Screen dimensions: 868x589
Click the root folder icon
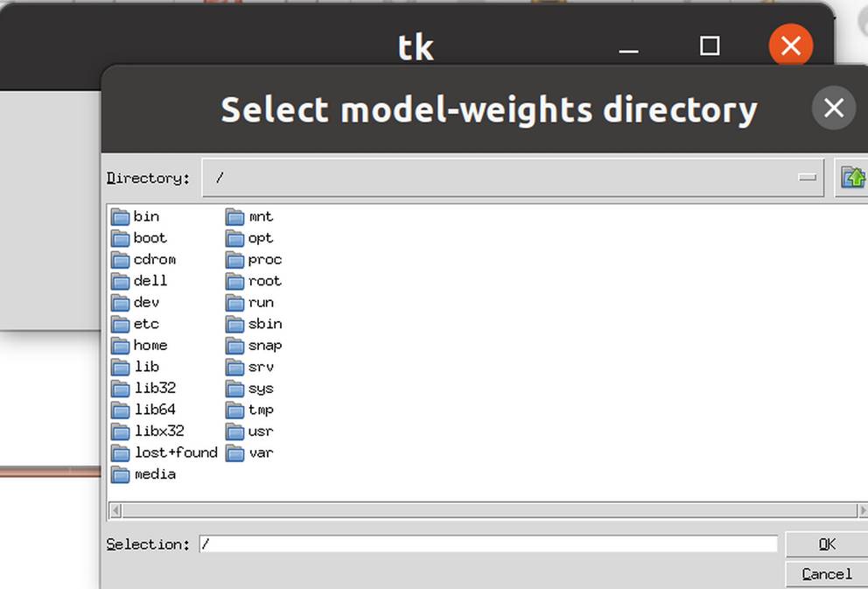[234, 281]
